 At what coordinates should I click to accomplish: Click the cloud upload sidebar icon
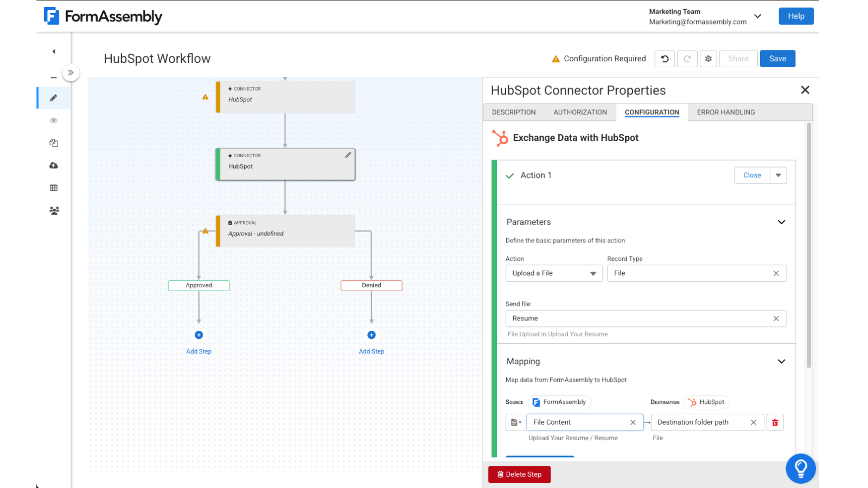pos(53,165)
